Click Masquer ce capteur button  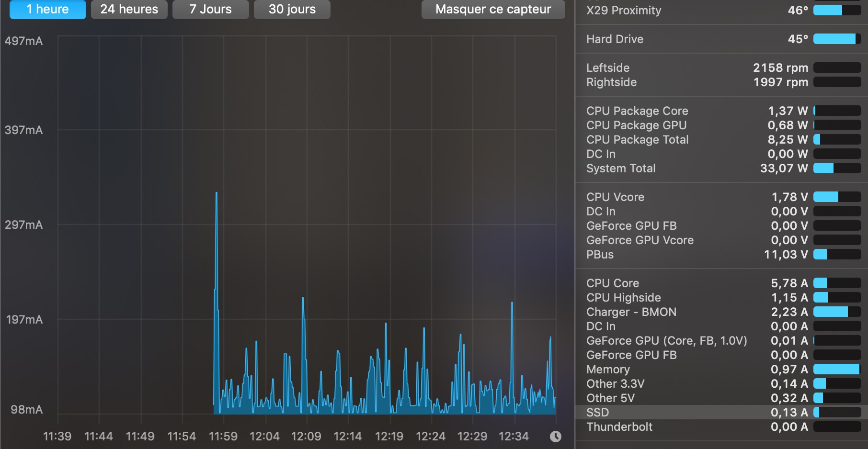493,9
